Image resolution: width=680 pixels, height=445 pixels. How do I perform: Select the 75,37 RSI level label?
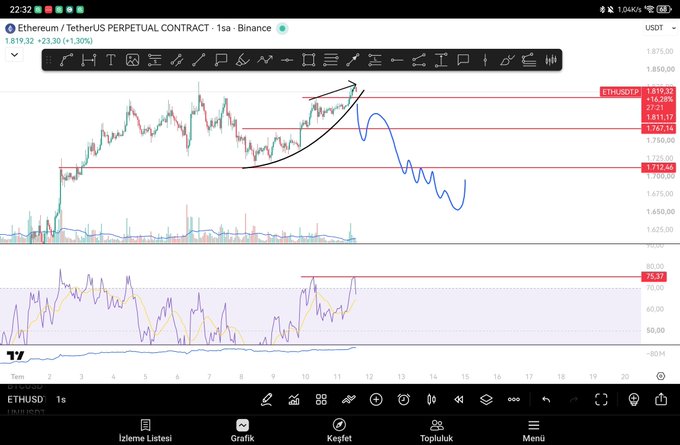pyautogui.click(x=654, y=276)
